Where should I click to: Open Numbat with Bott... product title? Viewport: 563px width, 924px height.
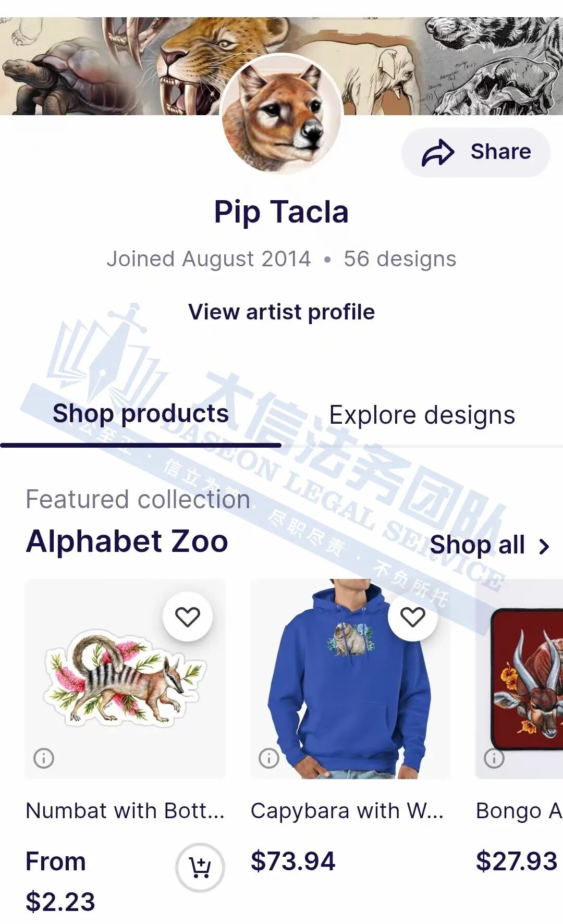(x=125, y=811)
